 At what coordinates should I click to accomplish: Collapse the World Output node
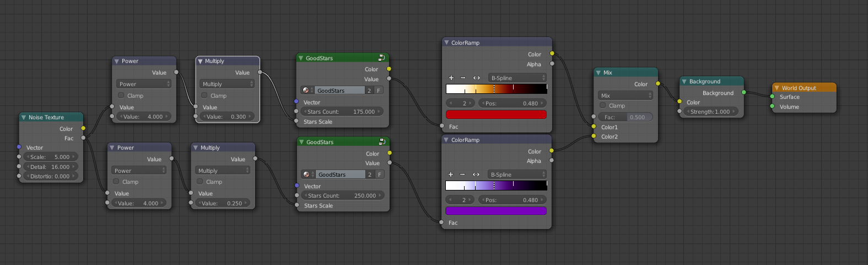click(x=777, y=88)
